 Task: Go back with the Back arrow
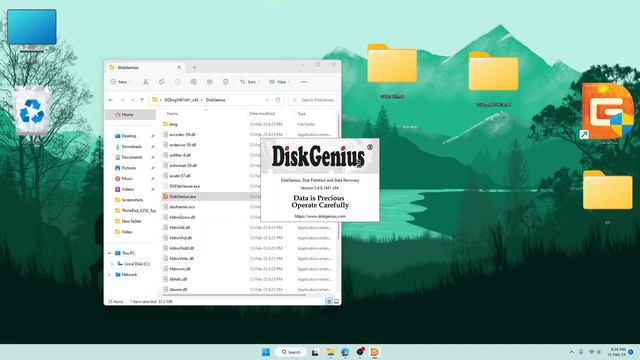tap(111, 100)
